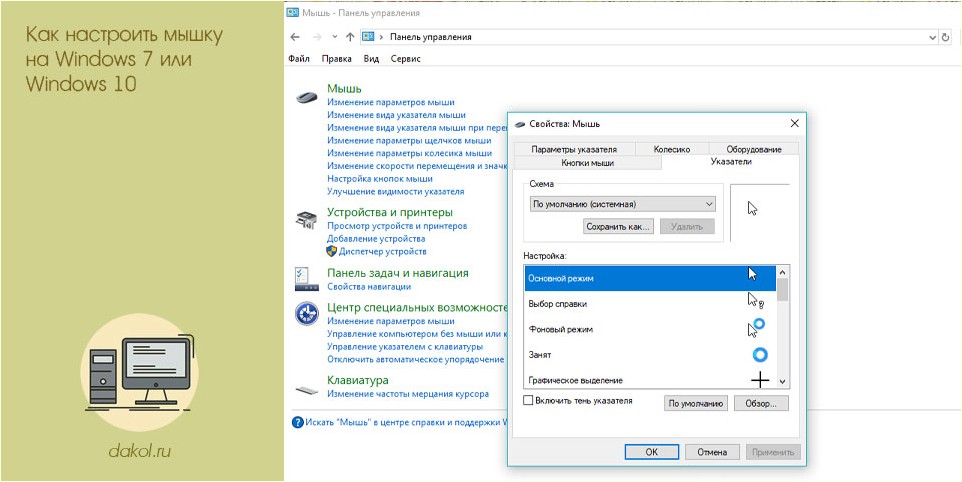Open the Изменение частоты мерцания курсора link
The height and width of the screenshot is (482, 962).
408,394
